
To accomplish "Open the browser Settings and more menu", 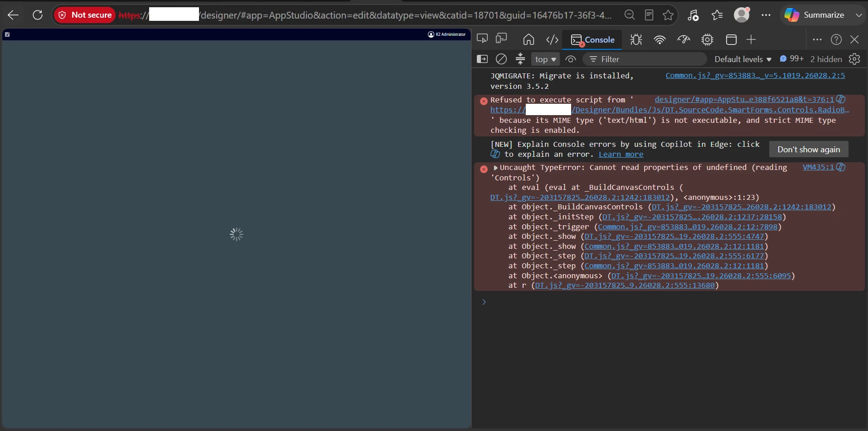I will click(766, 15).
